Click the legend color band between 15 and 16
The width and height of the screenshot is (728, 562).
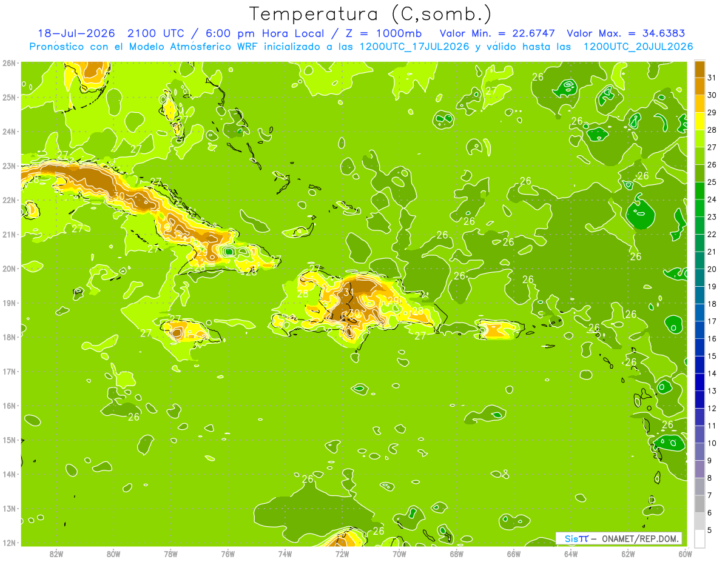699,347
